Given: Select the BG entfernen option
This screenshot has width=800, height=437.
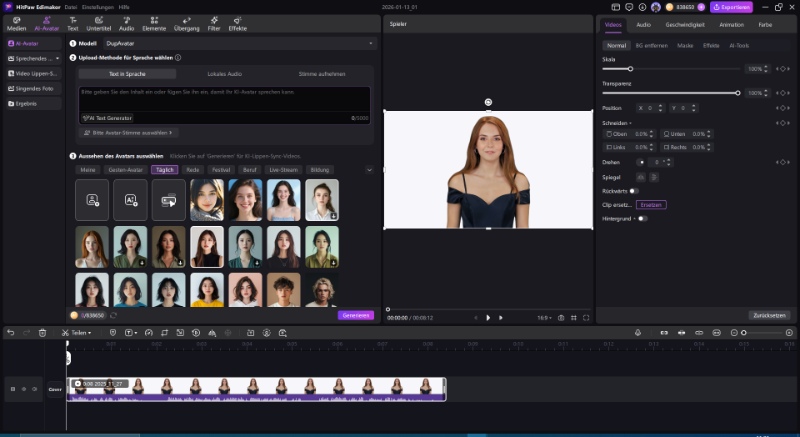Looking at the screenshot, I should tap(651, 45).
